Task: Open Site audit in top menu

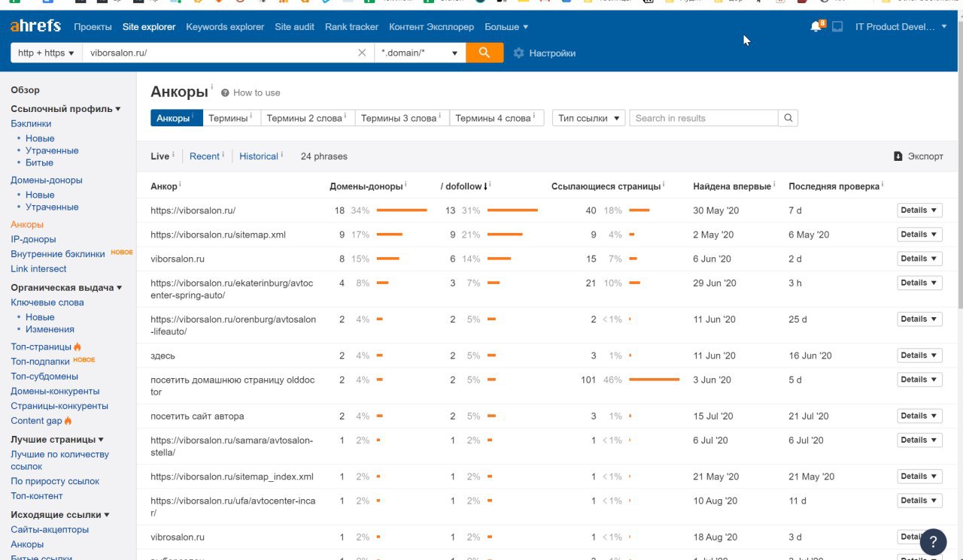Action: point(295,27)
